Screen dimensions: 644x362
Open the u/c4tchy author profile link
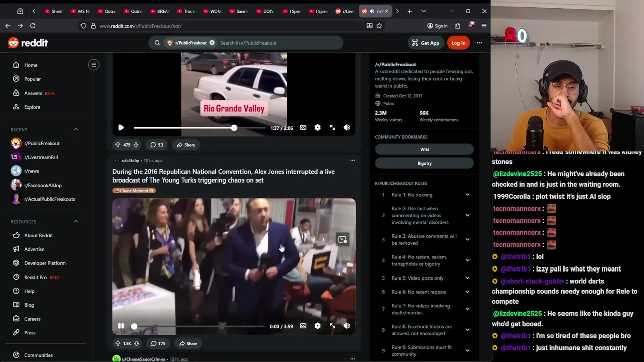tap(130, 160)
